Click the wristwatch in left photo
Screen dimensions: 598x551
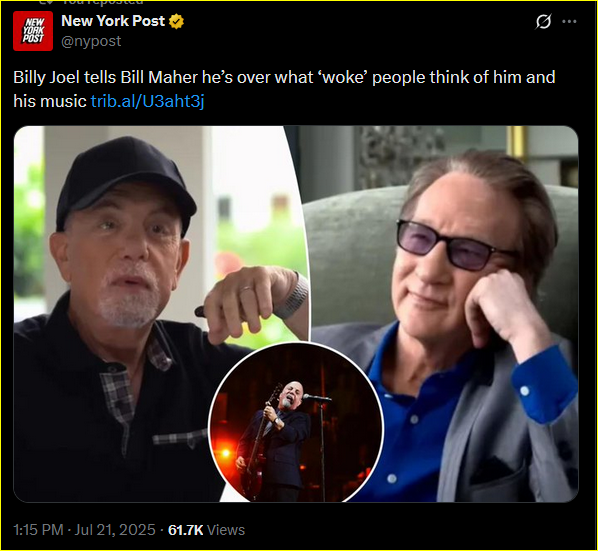tap(294, 296)
